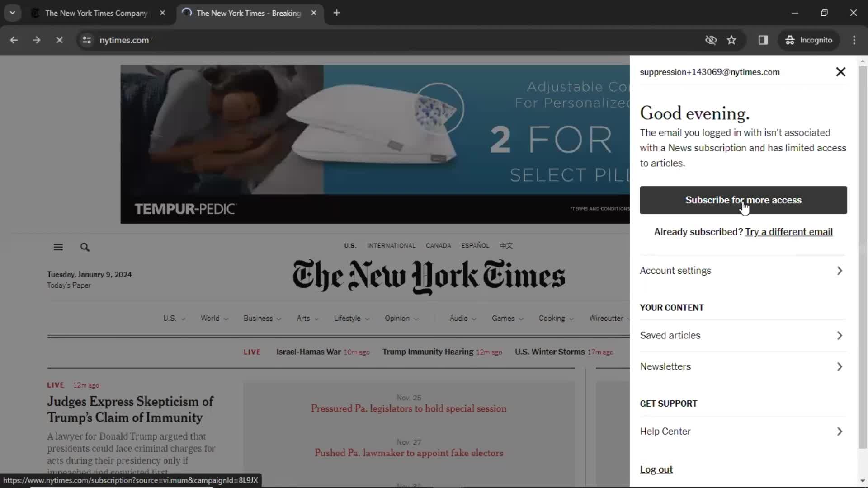Expand the Saved articles section
Image resolution: width=868 pixels, height=488 pixels.
coord(743,335)
